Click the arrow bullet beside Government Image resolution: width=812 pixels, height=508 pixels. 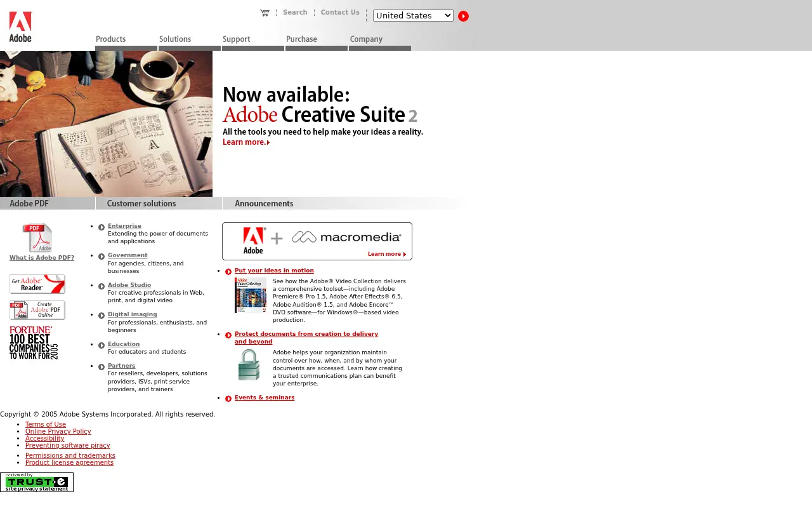tap(101, 257)
